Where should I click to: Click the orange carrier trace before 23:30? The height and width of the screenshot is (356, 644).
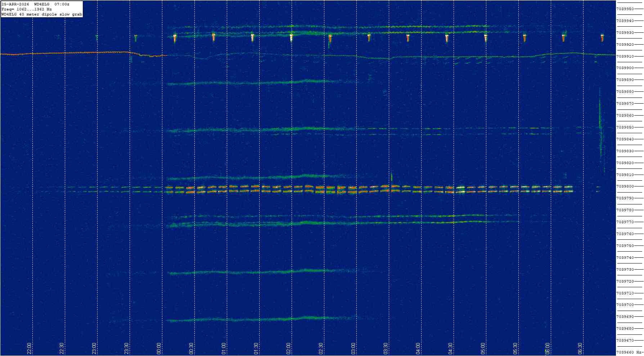72,53
